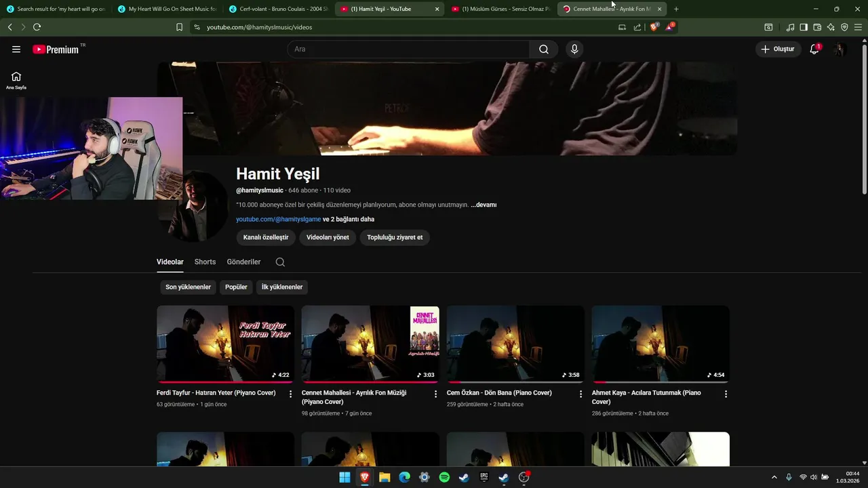Open Leo AI sparkle icon
868x488 pixels.
click(x=831, y=27)
